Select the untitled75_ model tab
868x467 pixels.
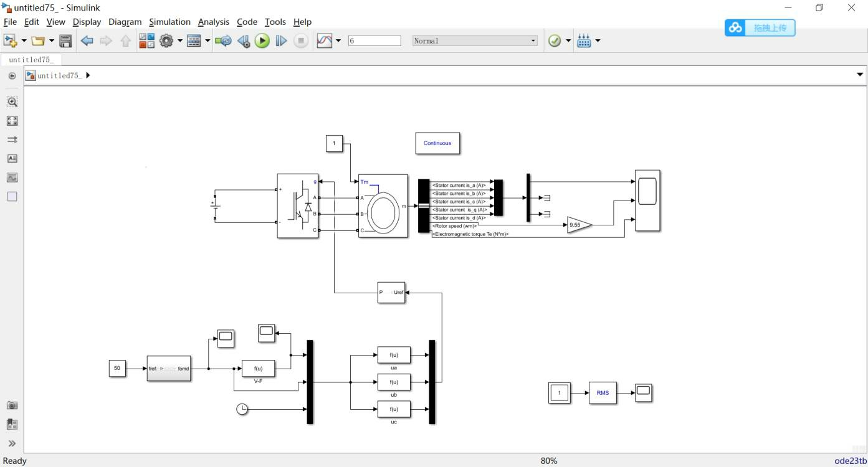[x=31, y=60]
